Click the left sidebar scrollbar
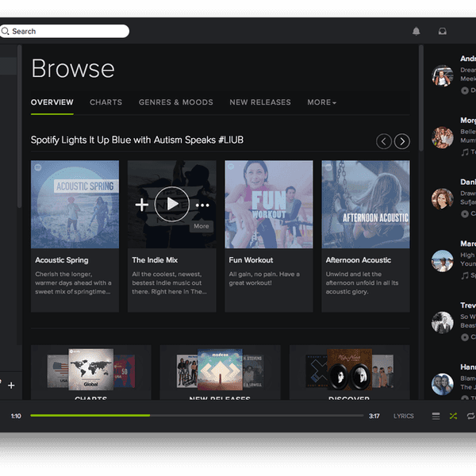Viewport: 476px width, 476px height. (x=19, y=126)
